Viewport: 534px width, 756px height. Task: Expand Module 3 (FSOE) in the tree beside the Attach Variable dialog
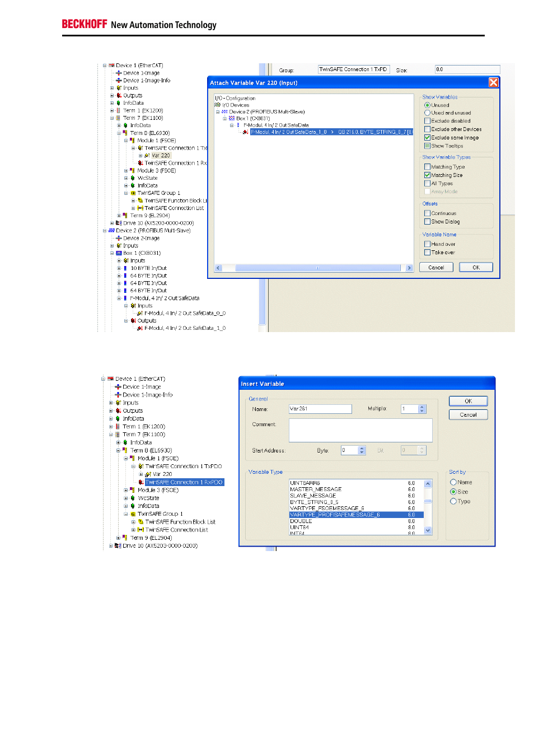(126, 171)
